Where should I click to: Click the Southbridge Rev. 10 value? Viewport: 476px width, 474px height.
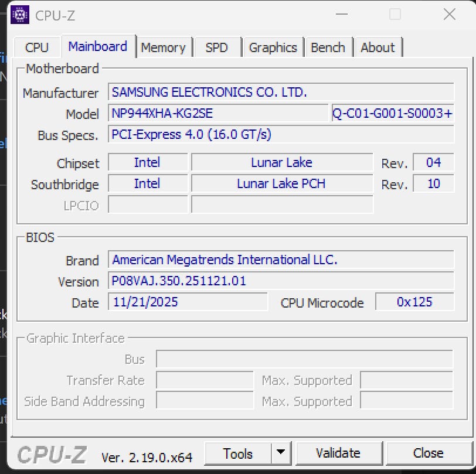[x=434, y=183]
